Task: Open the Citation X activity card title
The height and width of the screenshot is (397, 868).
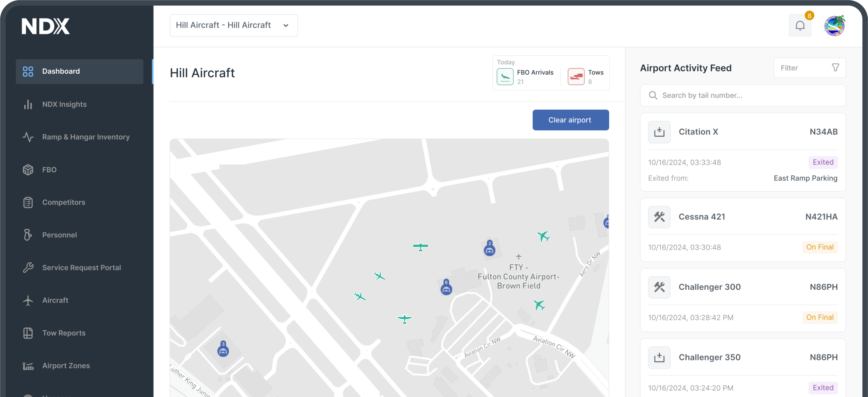Action: [698, 132]
